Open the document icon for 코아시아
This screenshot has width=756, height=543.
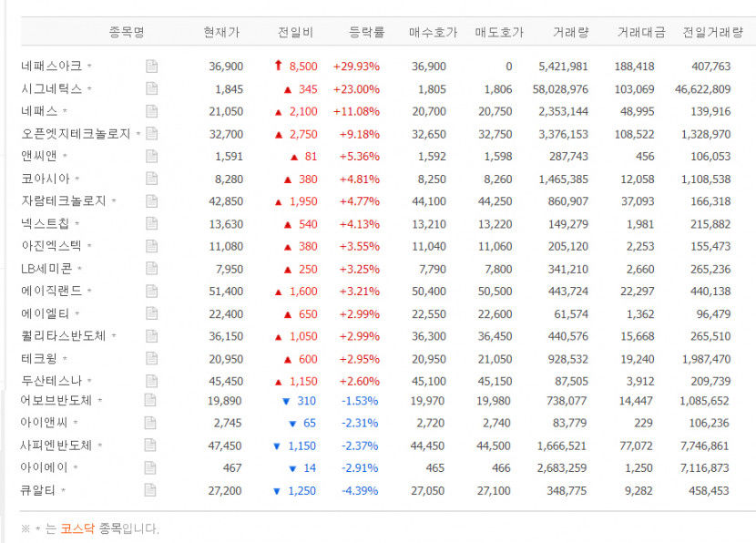click(151, 179)
